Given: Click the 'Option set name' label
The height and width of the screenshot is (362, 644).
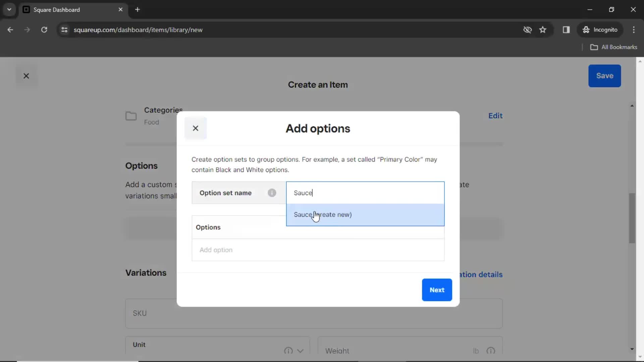Looking at the screenshot, I should 225,193.
